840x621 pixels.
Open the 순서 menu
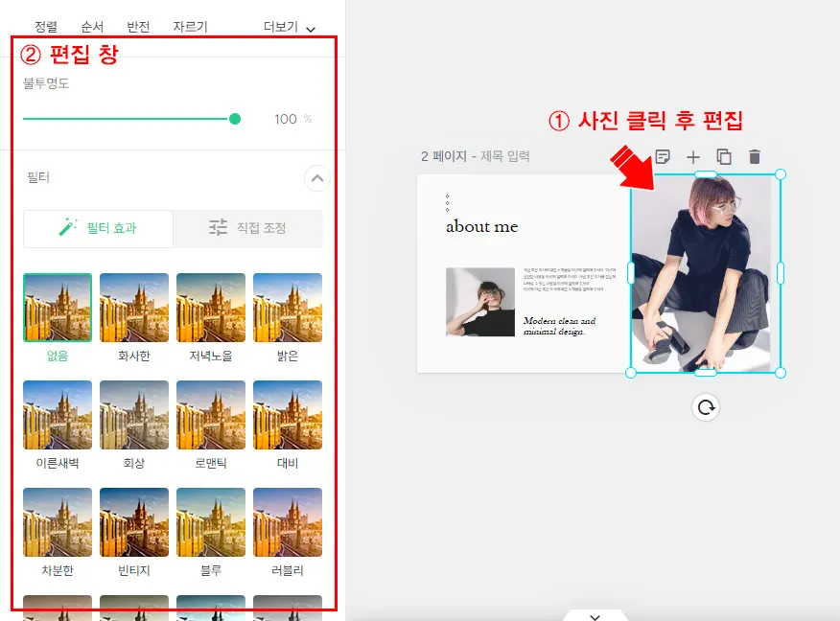coord(92,27)
